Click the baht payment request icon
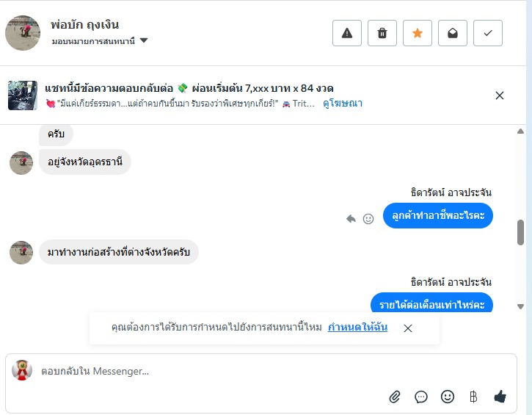 click(473, 397)
